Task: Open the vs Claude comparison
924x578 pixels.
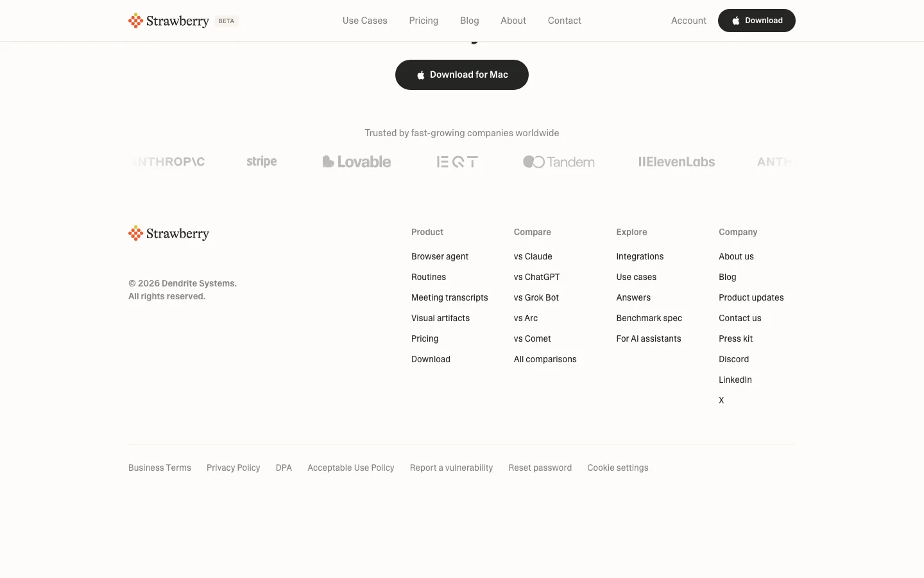Action: [533, 256]
